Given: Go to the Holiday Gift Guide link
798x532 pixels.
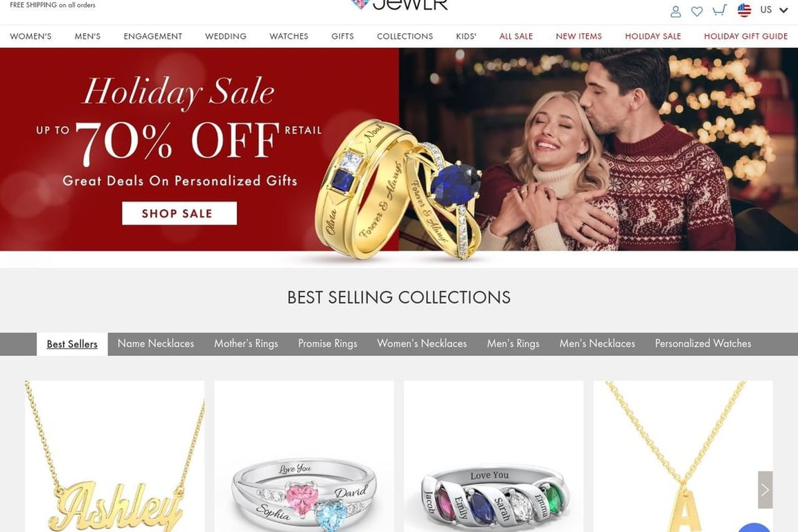Looking at the screenshot, I should tap(745, 36).
